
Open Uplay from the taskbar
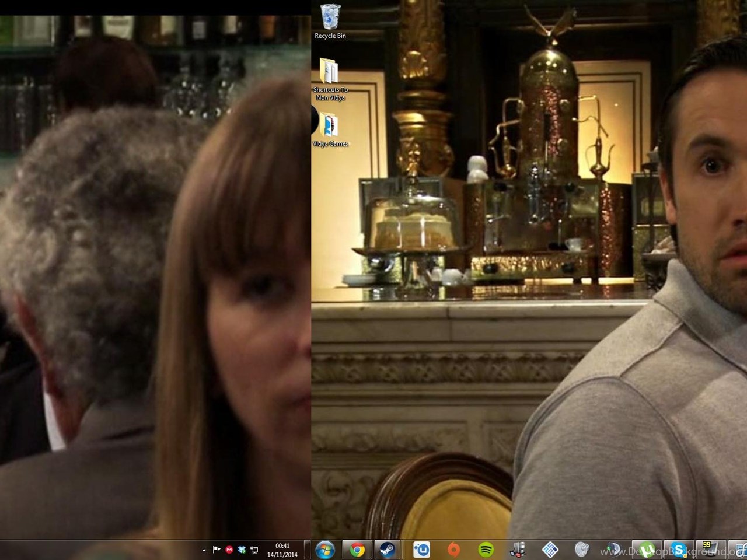click(421, 549)
